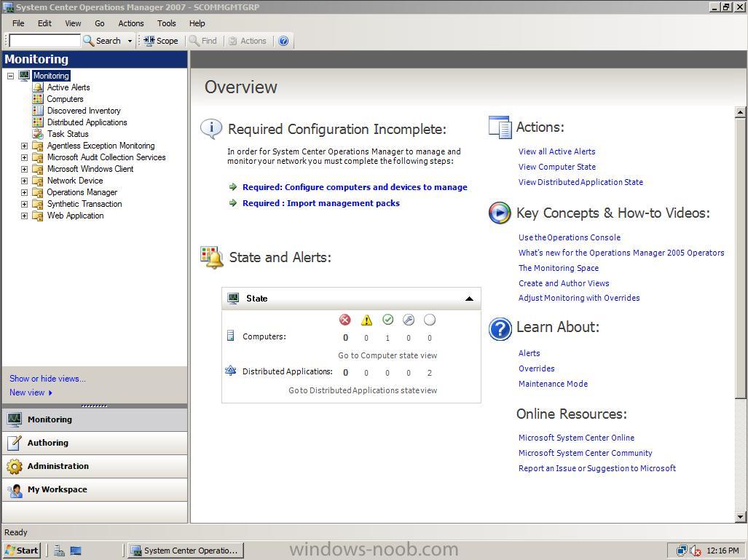The height and width of the screenshot is (560, 748).
Task: Expand the Network Device node
Action: (x=24, y=181)
